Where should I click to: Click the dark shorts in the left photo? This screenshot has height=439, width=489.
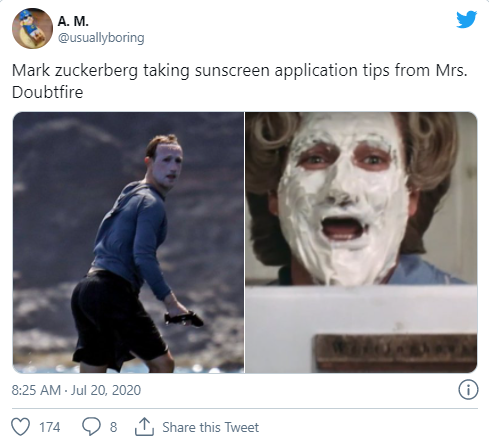pyautogui.click(x=117, y=320)
